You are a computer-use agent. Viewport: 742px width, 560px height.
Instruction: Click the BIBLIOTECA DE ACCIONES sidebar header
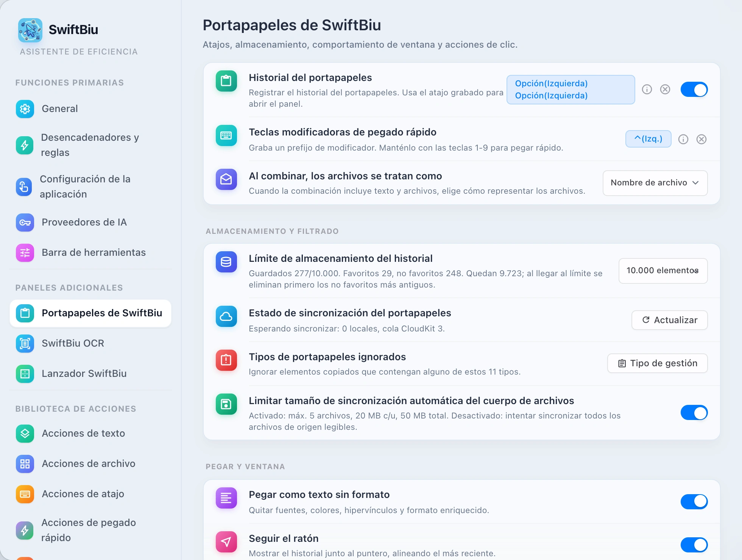pyautogui.click(x=76, y=409)
